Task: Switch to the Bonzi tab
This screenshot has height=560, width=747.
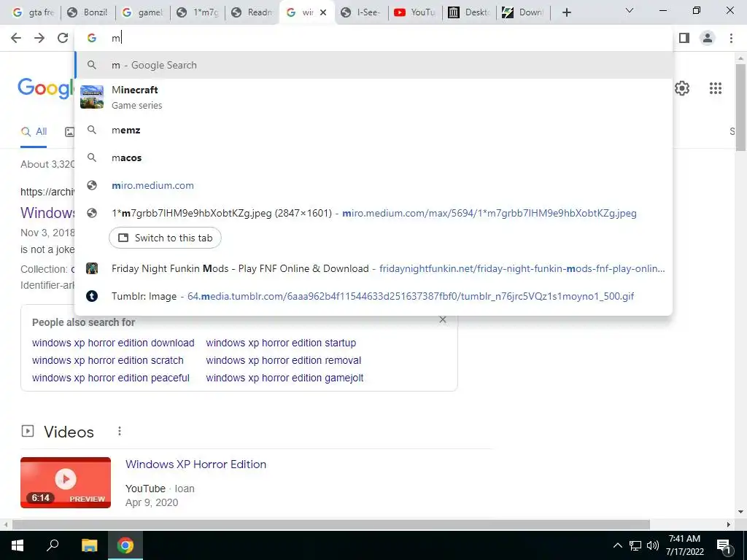Action: pyautogui.click(x=88, y=12)
